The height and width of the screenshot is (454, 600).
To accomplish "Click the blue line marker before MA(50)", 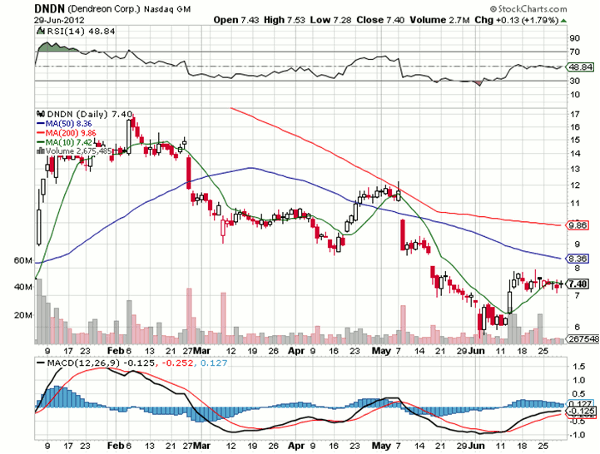I will point(41,123).
